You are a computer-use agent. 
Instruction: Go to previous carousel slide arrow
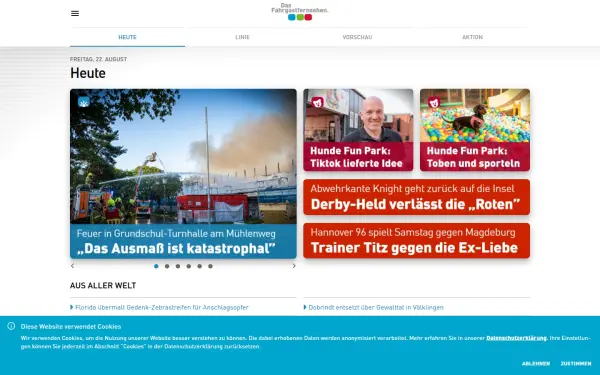(x=73, y=266)
